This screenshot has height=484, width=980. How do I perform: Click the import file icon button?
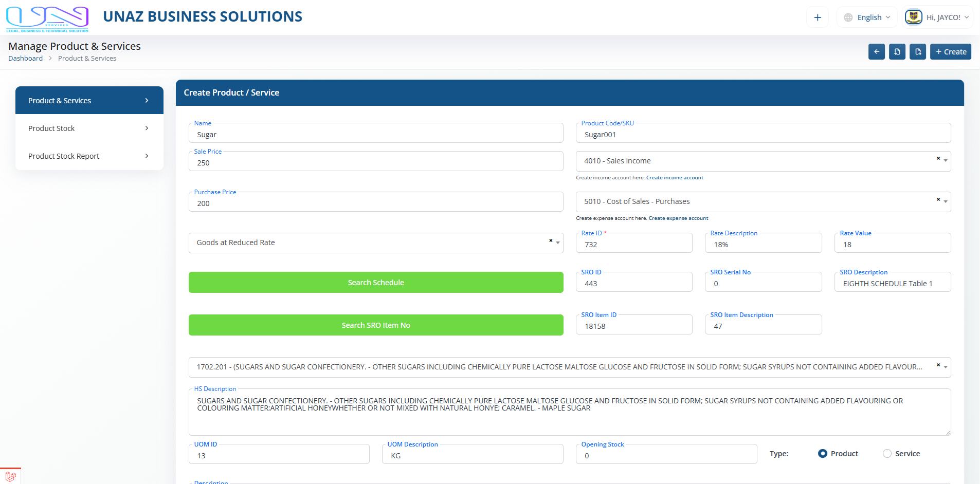pos(897,52)
